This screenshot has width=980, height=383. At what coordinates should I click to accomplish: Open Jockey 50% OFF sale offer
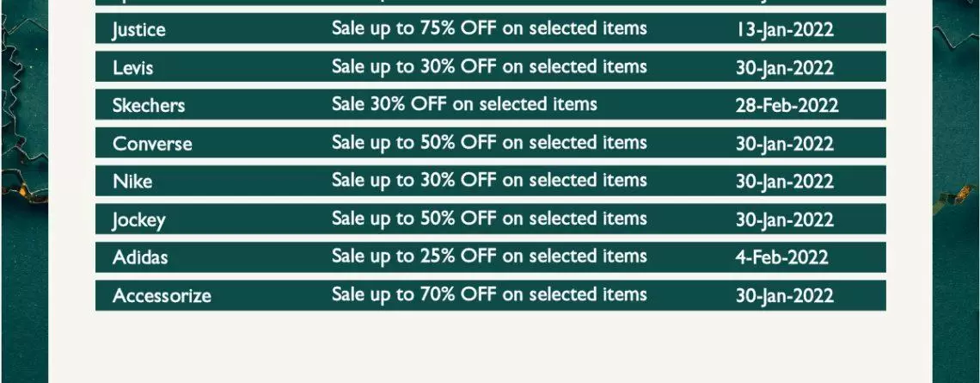[x=489, y=219]
